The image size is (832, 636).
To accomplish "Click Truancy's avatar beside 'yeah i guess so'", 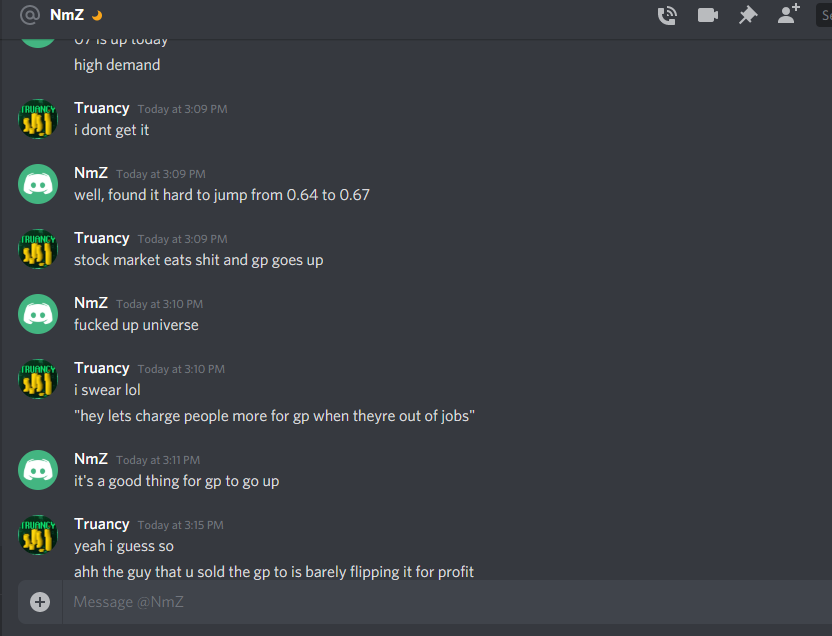I will click(38, 535).
